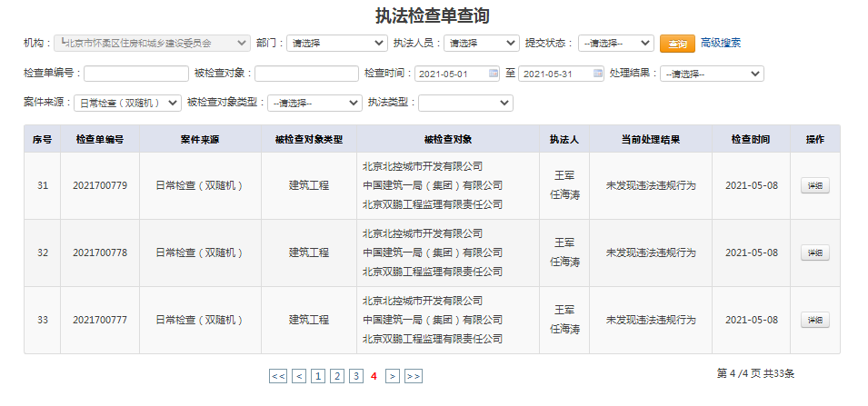The width and height of the screenshot is (868, 406).
Task: Click the 案件来源 column header
Action: pos(200,139)
